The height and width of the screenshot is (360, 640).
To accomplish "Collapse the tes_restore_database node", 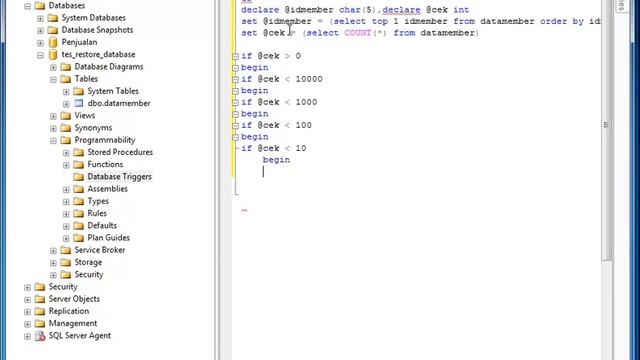I will click(40, 55).
